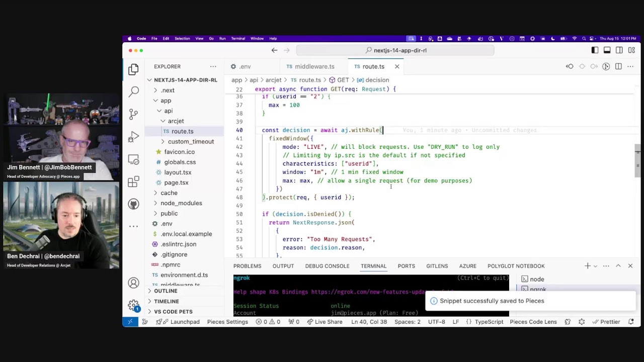Open Pieces Code Lens status item
This screenshot has width=644, height=362.
pyautogui.click(x=533, y=322)
